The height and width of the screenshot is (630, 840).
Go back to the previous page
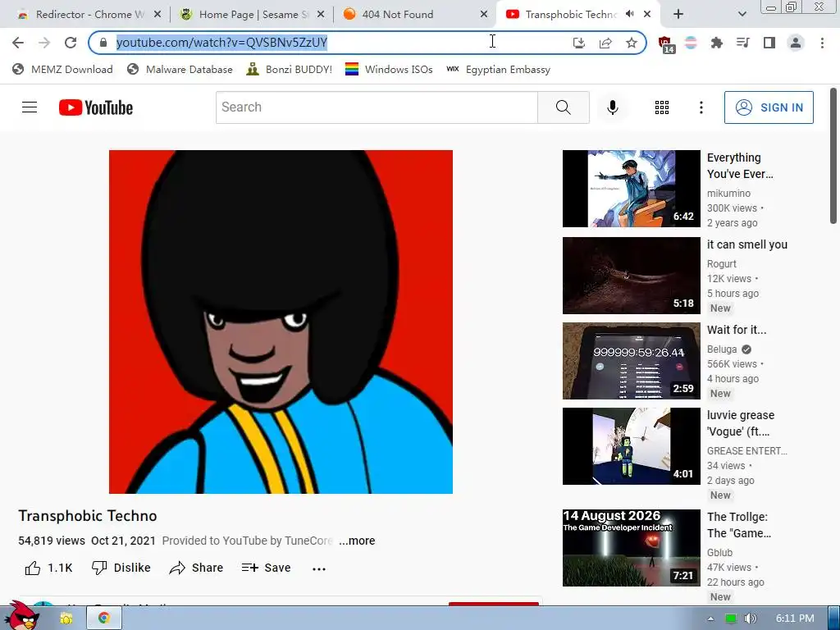pos(18,43)
